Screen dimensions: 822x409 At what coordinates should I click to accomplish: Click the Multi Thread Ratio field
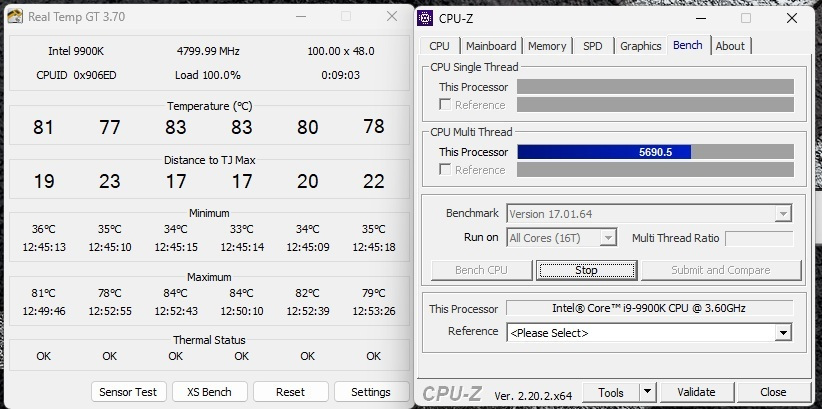tap(759, 239)
